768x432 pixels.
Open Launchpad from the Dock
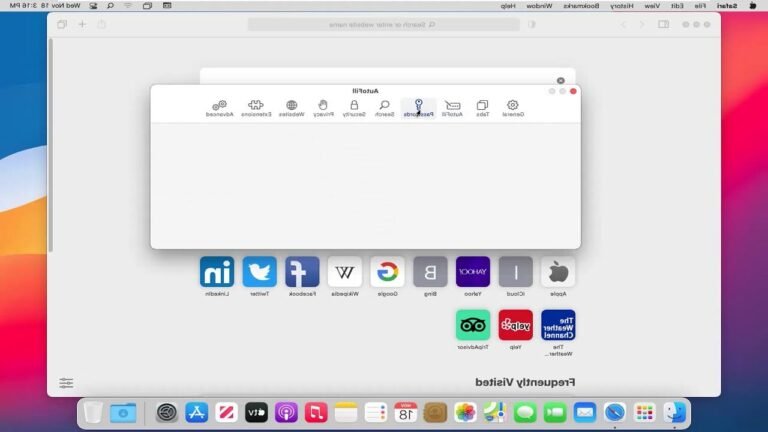645,412
